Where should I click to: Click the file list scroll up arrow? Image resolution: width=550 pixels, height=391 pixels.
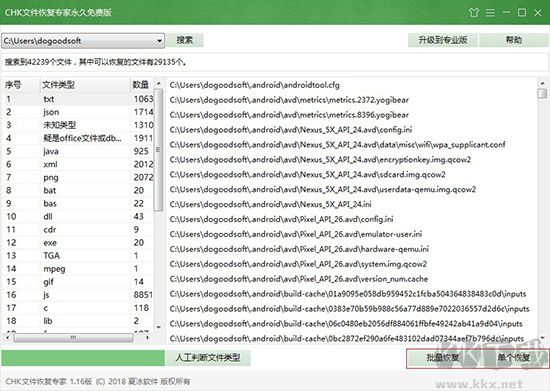click(542, 83)
